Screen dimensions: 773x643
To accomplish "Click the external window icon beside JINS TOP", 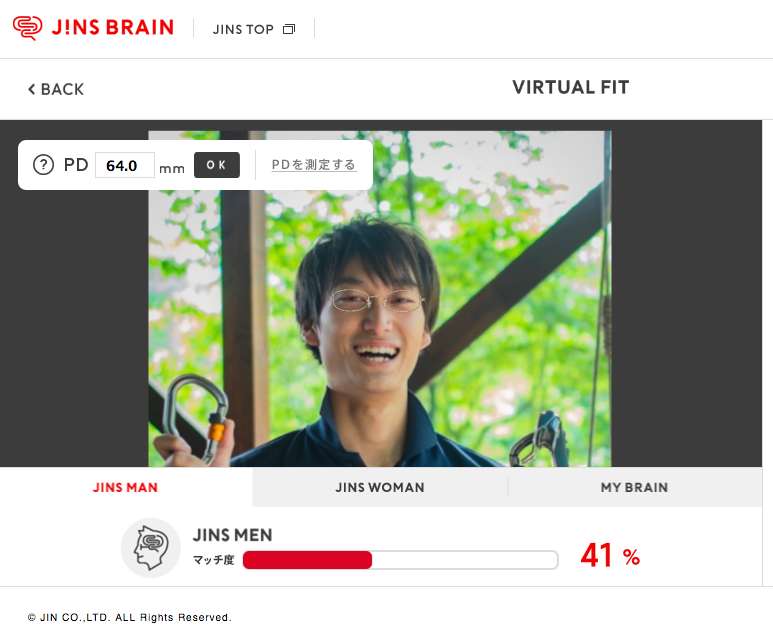I will (x=289, y=30).
